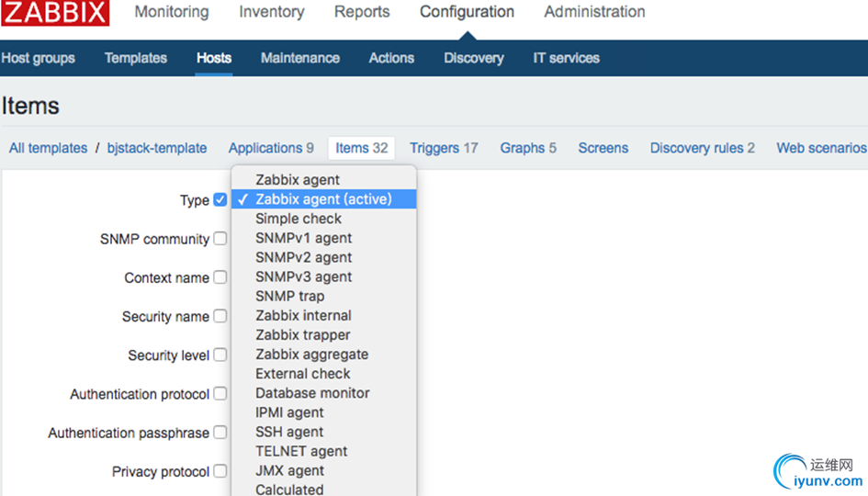
Task: Open the bjstack-template link
Action: pyautogui.click(x=157, y=148)
